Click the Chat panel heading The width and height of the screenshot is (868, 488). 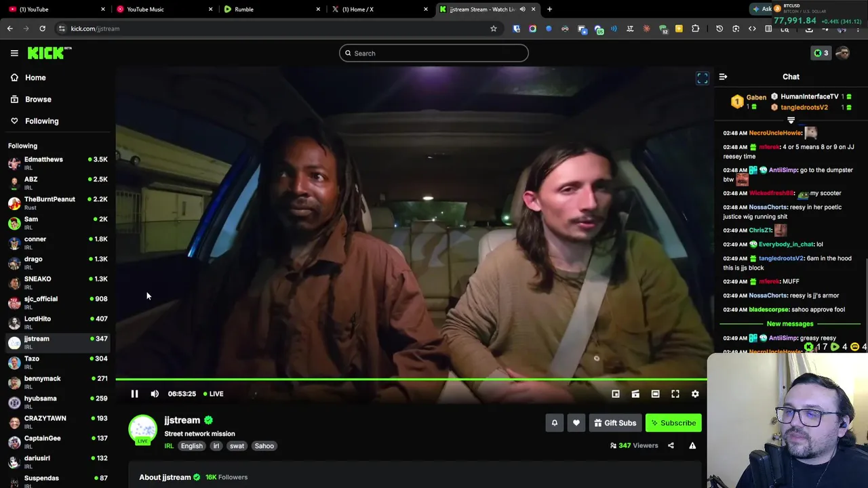[x=791, y=77]
